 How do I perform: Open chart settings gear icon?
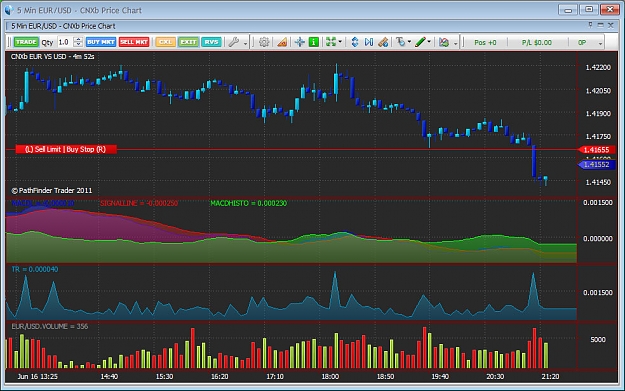click(263, 42)
